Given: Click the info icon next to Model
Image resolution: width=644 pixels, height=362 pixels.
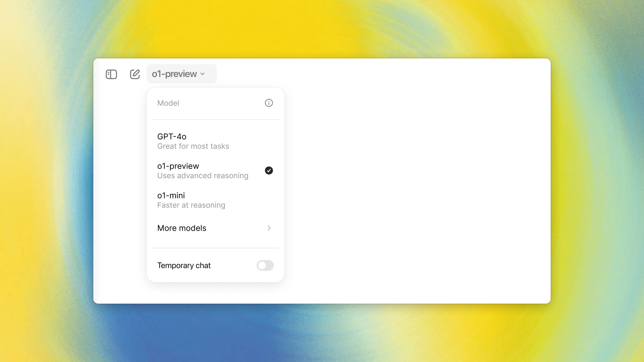Looking at the screenshot, I should [x=269, y=103].
